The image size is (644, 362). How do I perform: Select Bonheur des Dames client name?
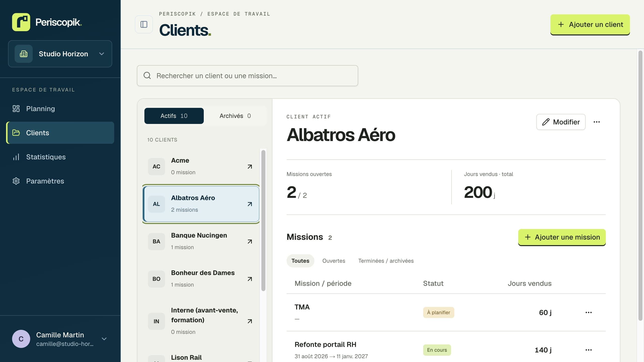point(203,273)
